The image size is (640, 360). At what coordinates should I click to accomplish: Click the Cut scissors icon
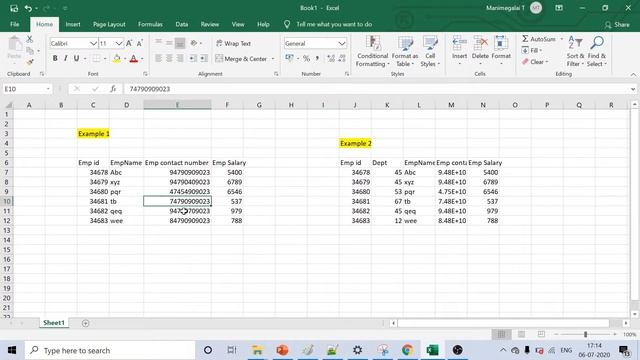29,39
